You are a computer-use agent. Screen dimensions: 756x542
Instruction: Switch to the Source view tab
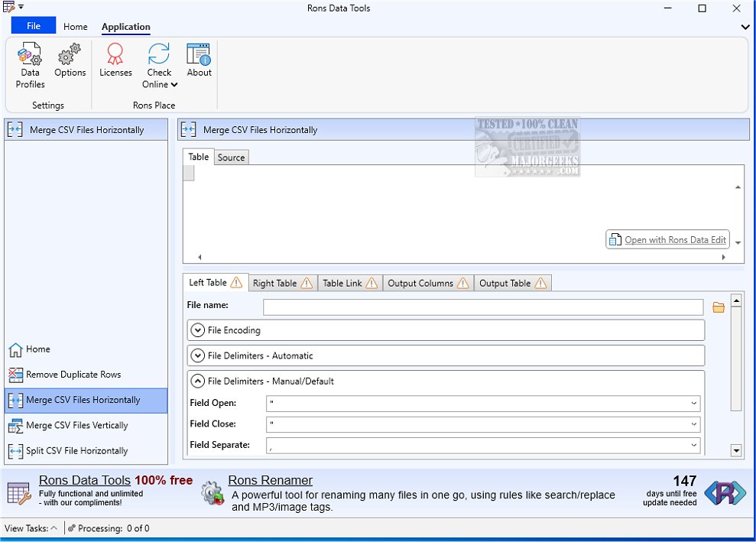[231, 157]
